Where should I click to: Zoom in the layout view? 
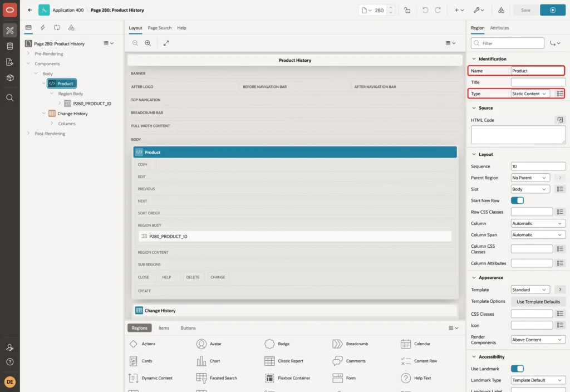[x=148, y=43]
